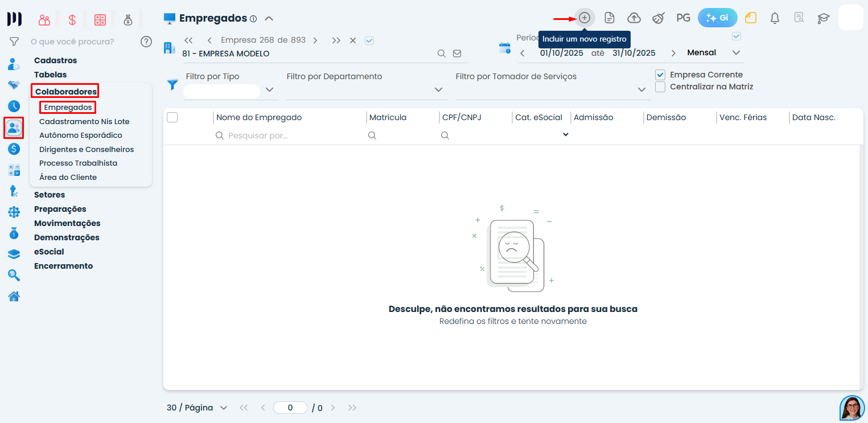This screenshot has height=423, width=868.
Task: Click the document search icon near bell
Action: 799,18
